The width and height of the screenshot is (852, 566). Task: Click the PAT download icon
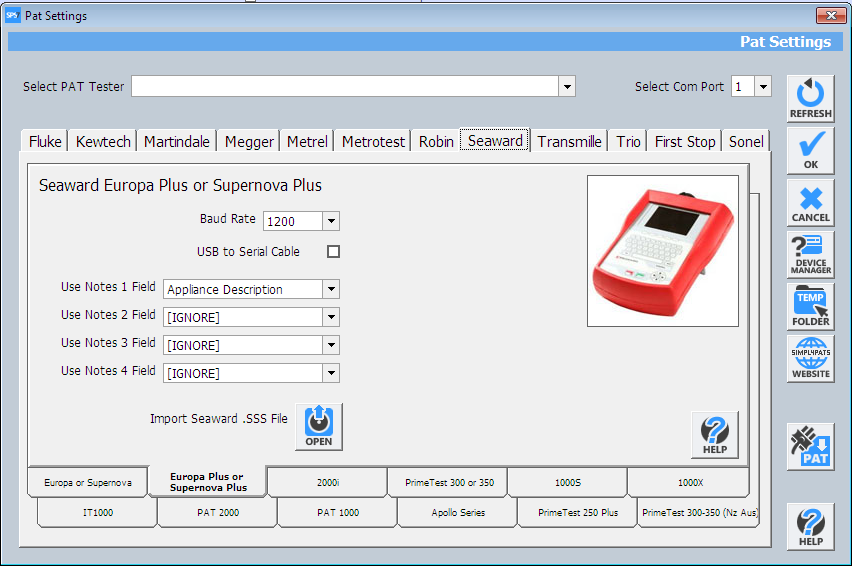pos(810,446)
